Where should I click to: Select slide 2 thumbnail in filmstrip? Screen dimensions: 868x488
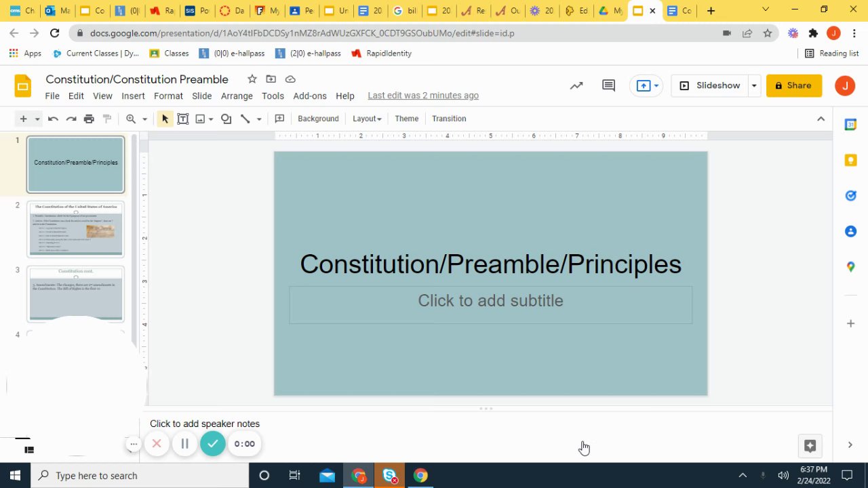point(75,229)
